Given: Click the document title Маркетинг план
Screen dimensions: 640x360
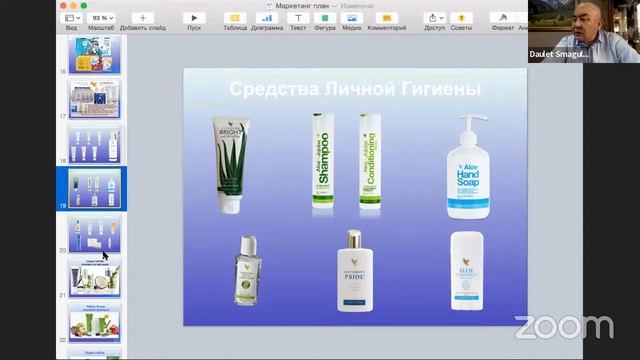Looking at the screenshot, I should tap(302, 6).
